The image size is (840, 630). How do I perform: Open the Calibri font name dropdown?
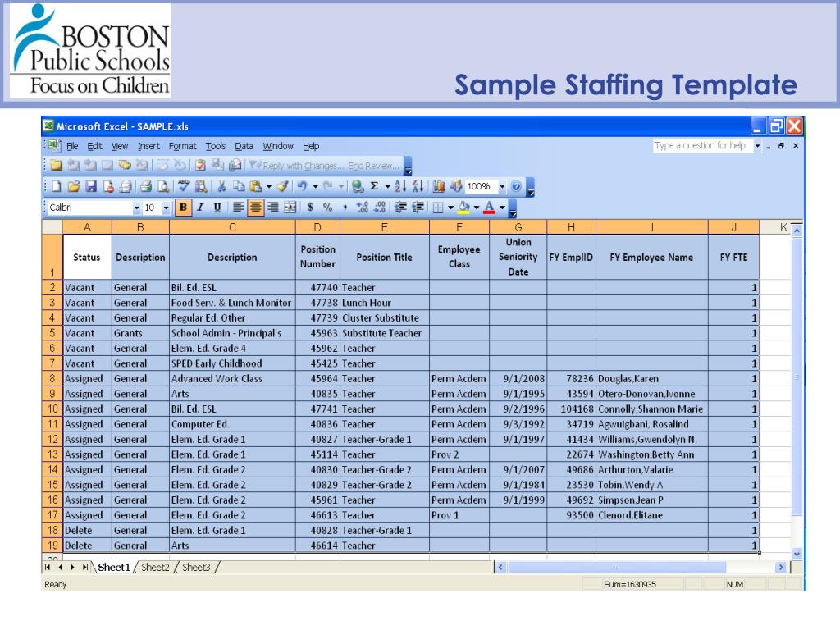pos(137,208)
